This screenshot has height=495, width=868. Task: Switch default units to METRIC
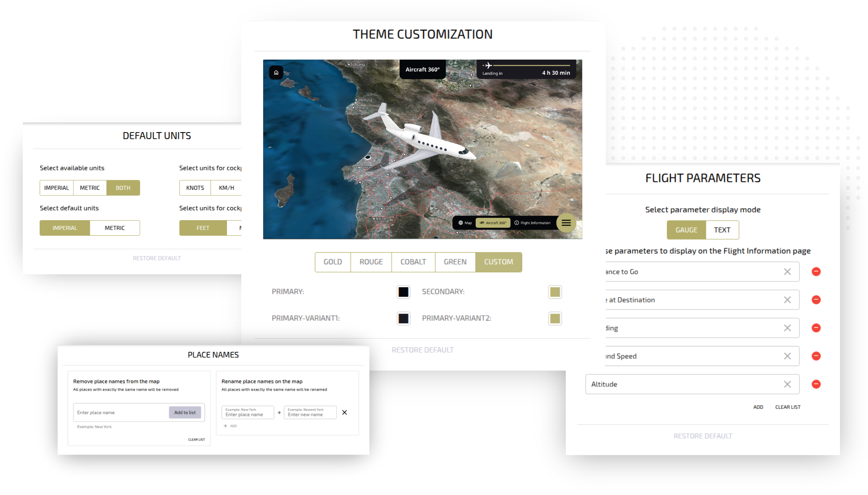click(114, 228)
